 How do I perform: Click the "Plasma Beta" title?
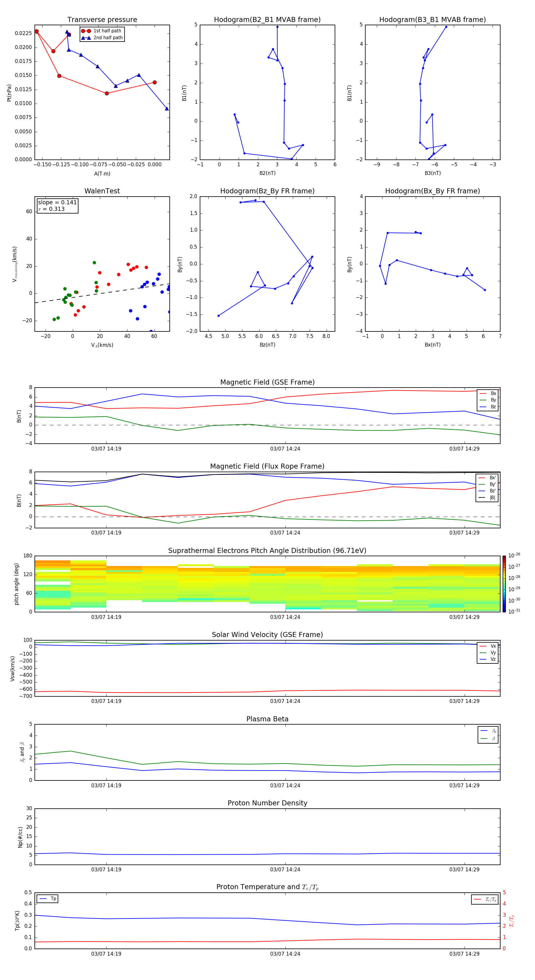click(267, 719)
